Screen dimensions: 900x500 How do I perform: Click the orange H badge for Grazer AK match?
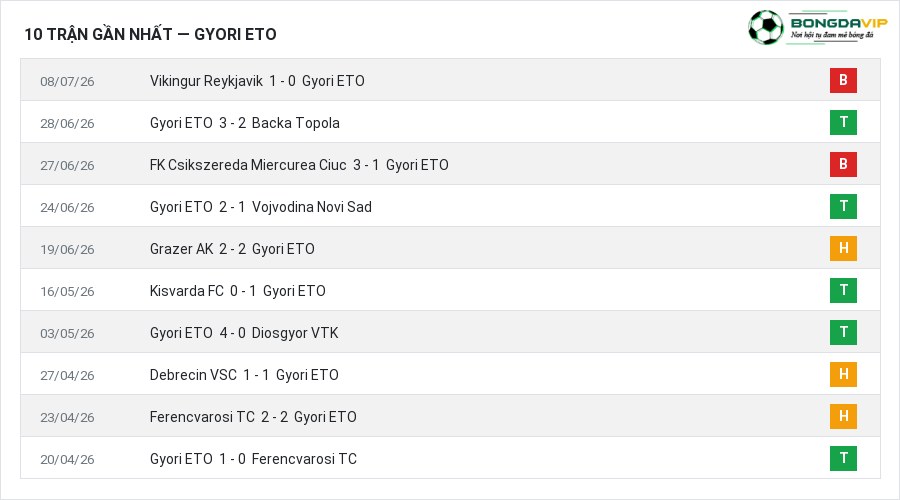843,248
